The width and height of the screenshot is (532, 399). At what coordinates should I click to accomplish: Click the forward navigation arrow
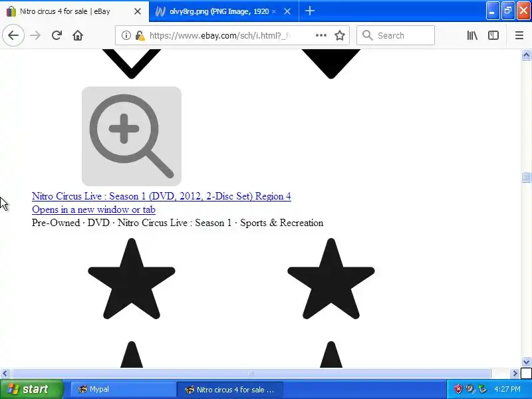pos(35,35)
